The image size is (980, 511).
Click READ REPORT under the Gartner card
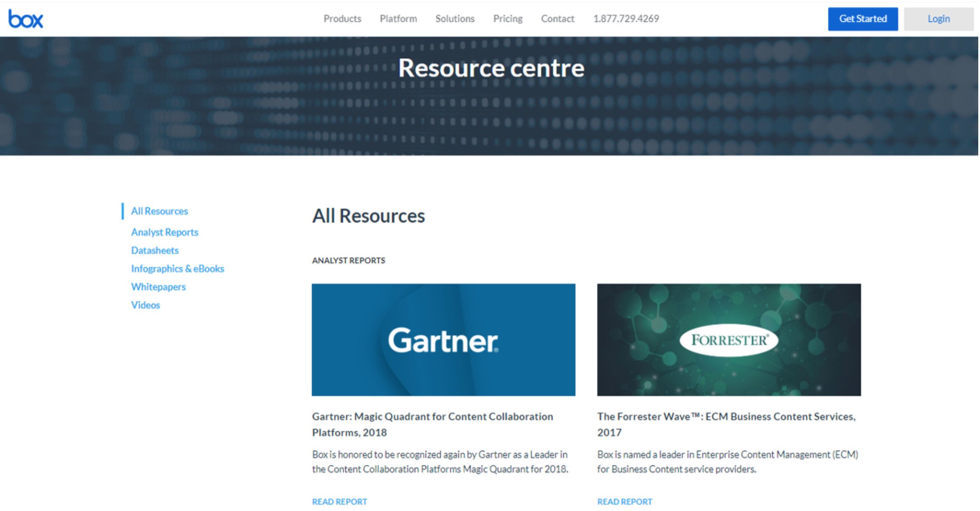[339, 501]
